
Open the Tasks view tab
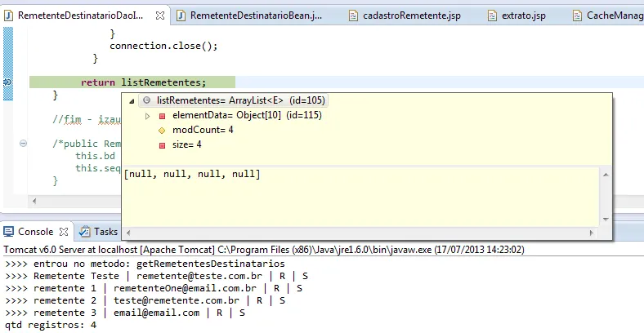pyautogui.click(x=99, y=232)
